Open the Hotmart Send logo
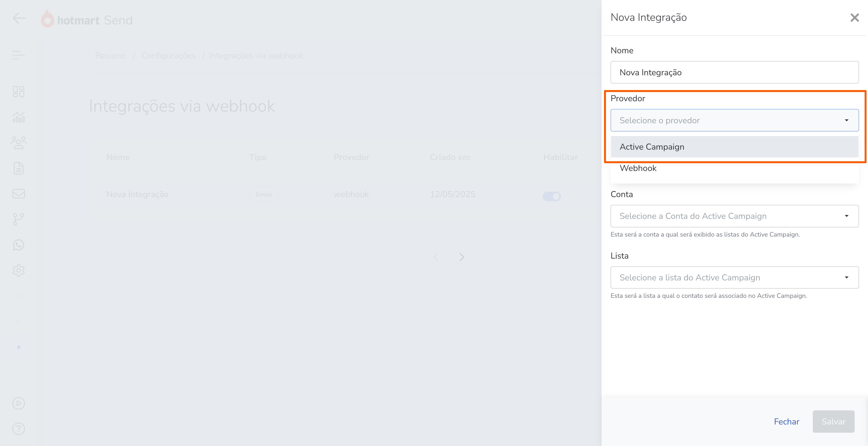 pyautogui.click(x=87, y=19)
